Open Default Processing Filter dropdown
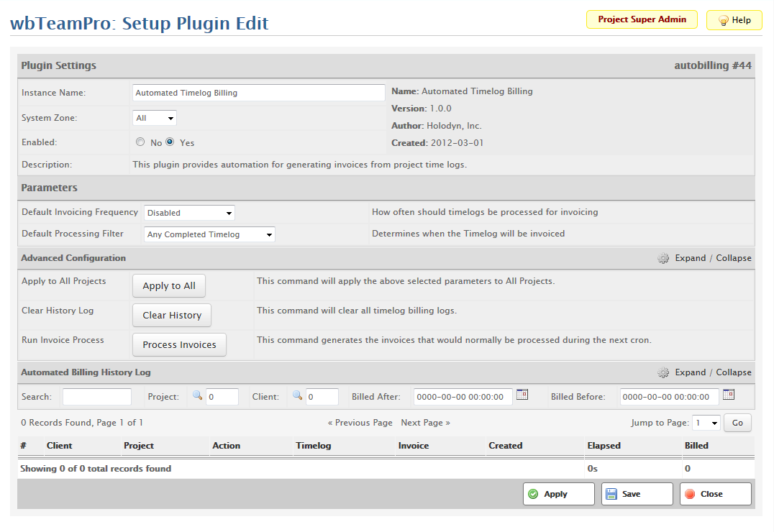The image size is (774, 532). click(209, 234)
